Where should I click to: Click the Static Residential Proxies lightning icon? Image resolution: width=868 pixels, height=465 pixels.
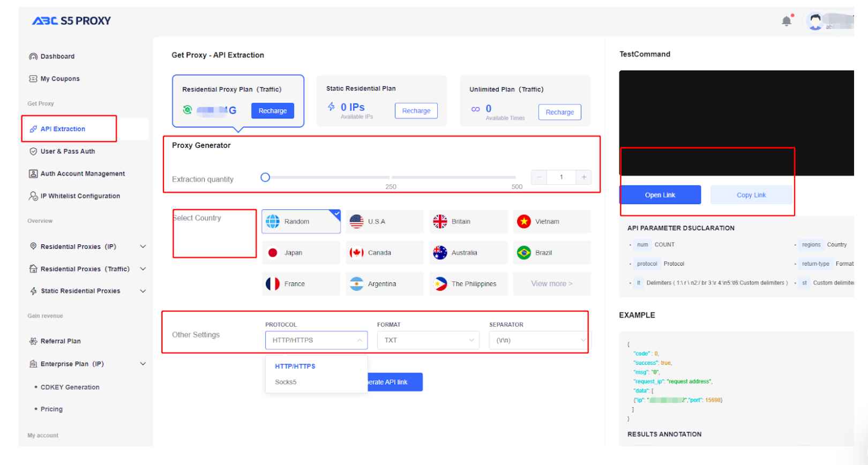pyautogui.click(x=33, y=291)
